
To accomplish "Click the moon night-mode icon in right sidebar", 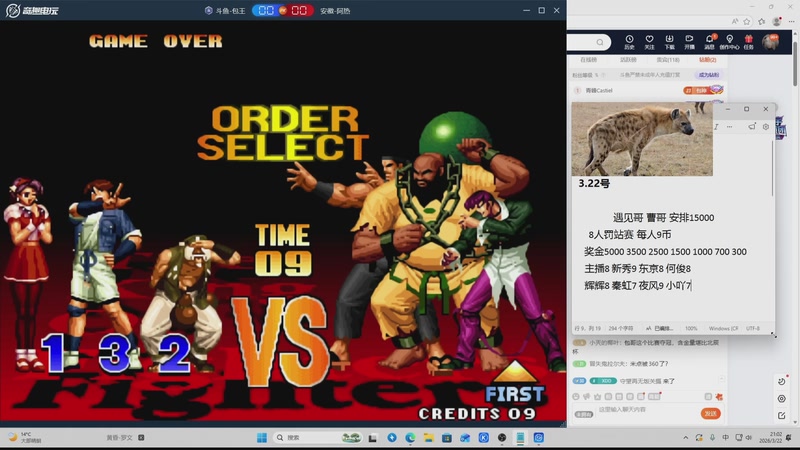I will click(x=782, y=381).
